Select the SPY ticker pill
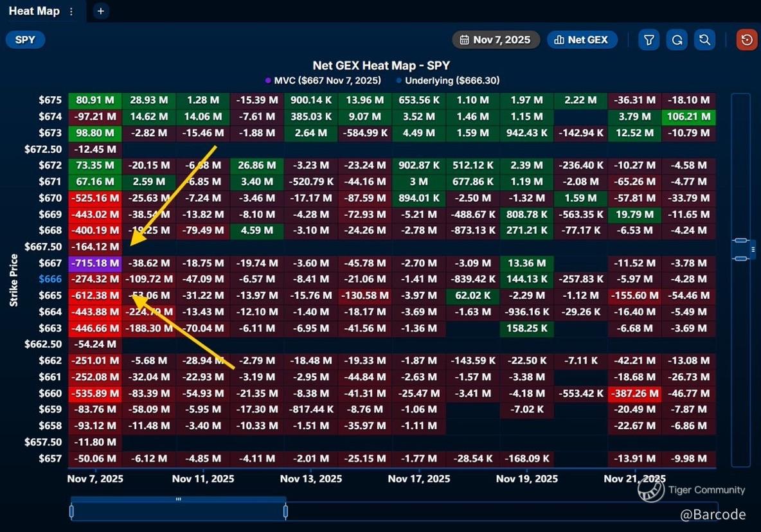Screen dimensions: 761x532 [25, 40]
